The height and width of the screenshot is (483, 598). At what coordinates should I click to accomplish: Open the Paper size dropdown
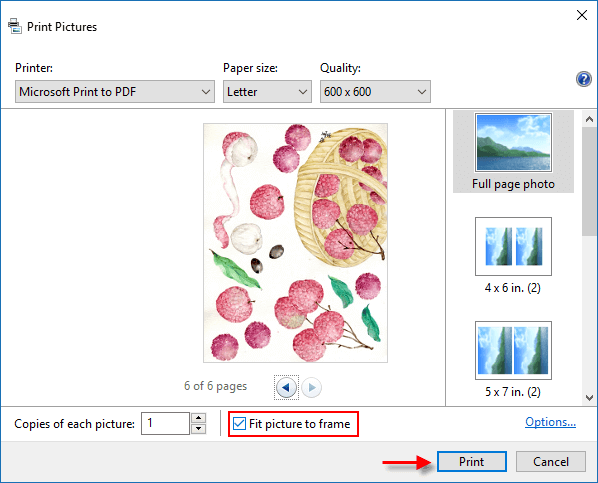(267, 92)
